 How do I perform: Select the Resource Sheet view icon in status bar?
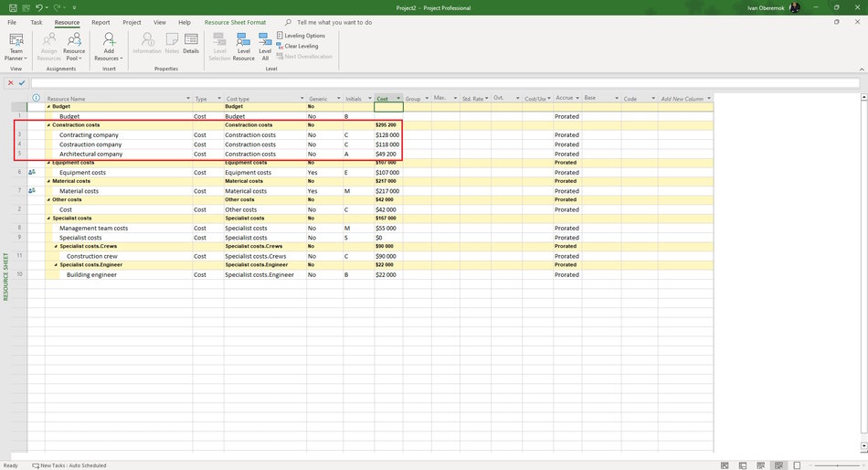(778, 465)
